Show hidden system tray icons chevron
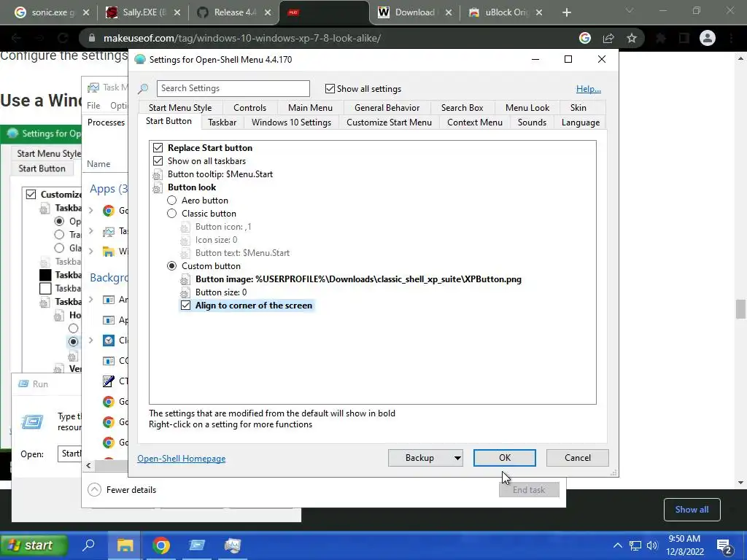The width and height of the screenshot is (747, 560). point(617,545)
